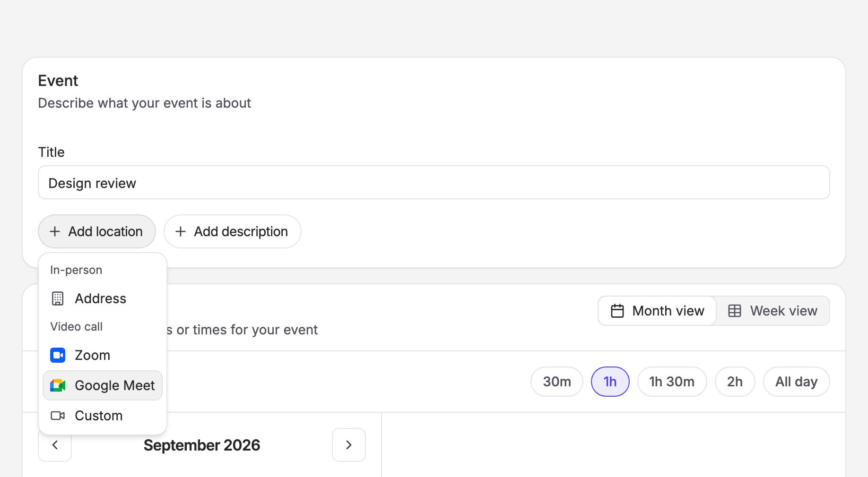Set duration to 1h
This screenshot has height=477, width=868.
(x=610, y=382)
